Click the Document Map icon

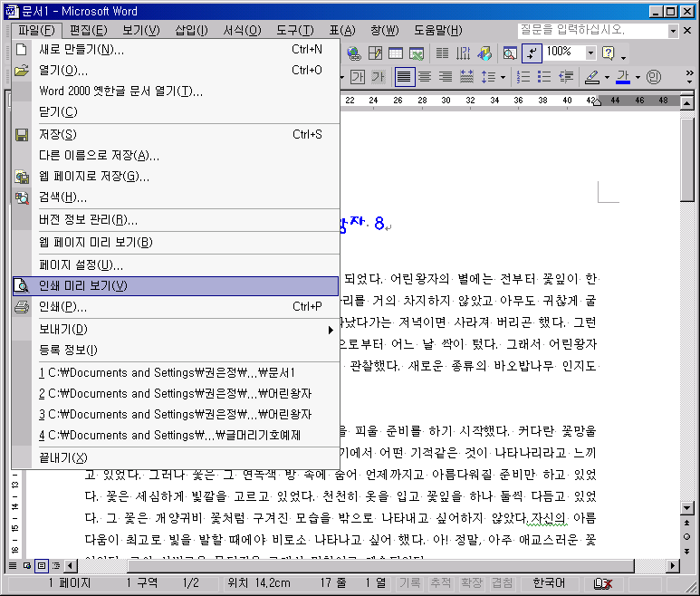pos(510,53)
